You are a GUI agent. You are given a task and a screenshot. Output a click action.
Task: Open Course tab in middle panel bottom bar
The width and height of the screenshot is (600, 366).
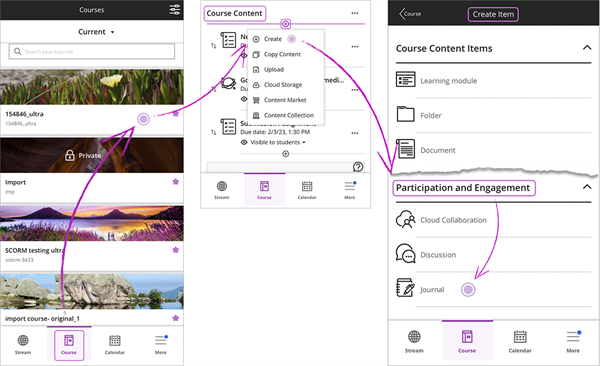pos(264,190)
